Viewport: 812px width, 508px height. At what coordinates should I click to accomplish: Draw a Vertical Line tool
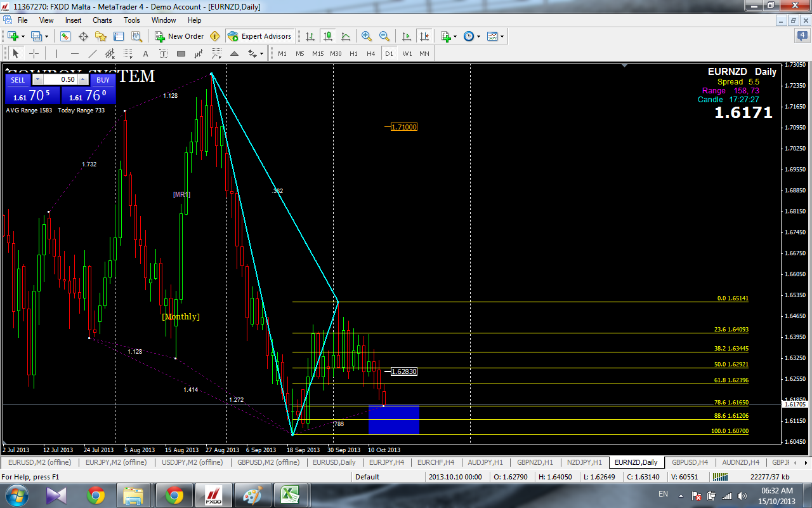click(x=56, y=53)
